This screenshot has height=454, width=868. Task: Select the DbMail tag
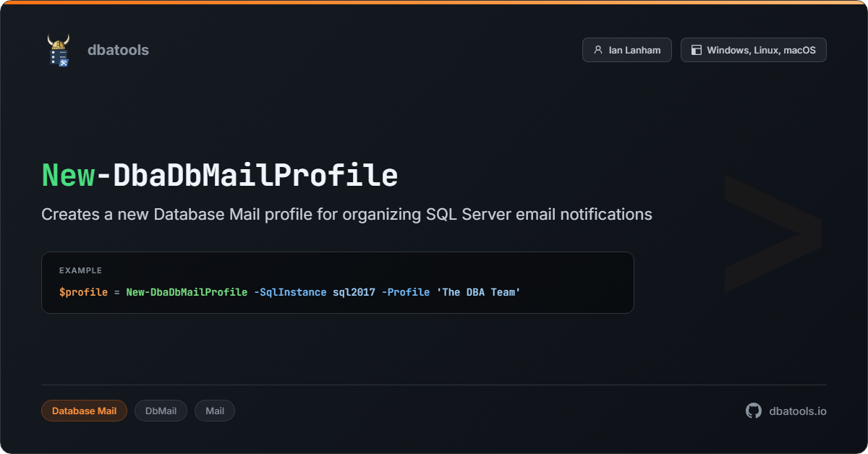coord(161,411)
